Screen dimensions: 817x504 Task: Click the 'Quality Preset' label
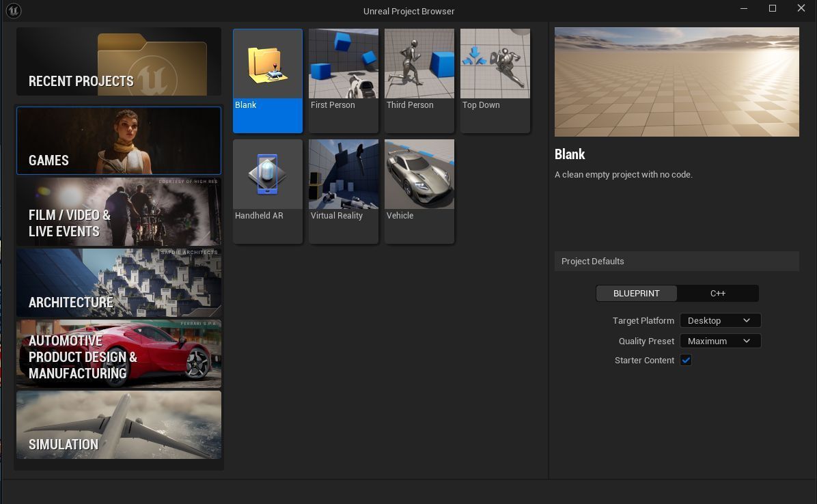pos(646,341)
